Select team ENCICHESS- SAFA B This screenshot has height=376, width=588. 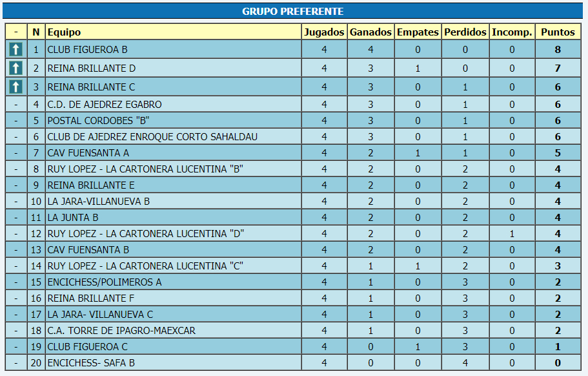point(91,362)
